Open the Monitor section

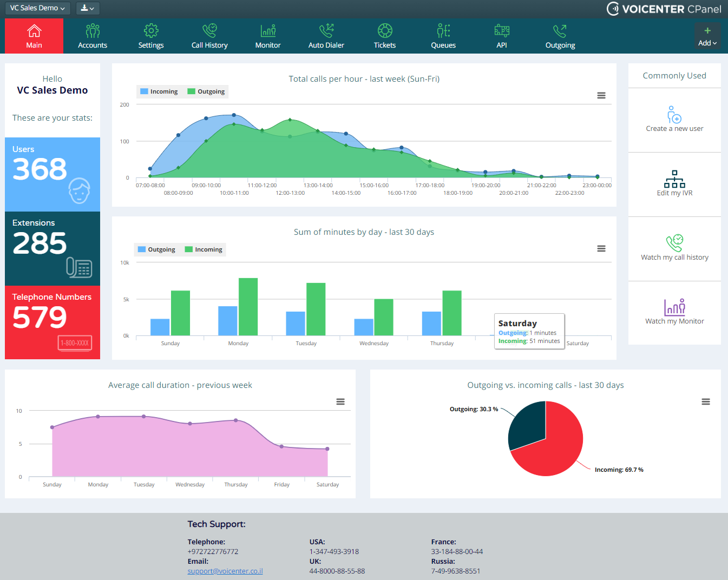pos(268,36)
